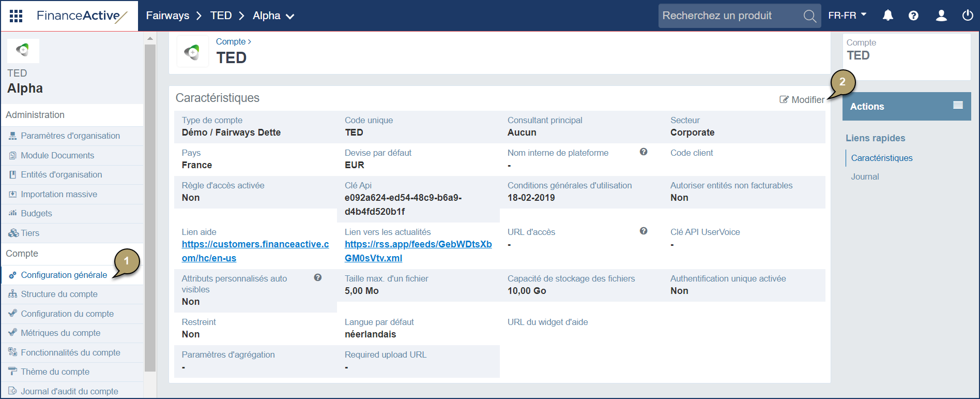980x399 pixels.
Task: Click the Alpha account logo in sidebar
Action: pos(23,50)
